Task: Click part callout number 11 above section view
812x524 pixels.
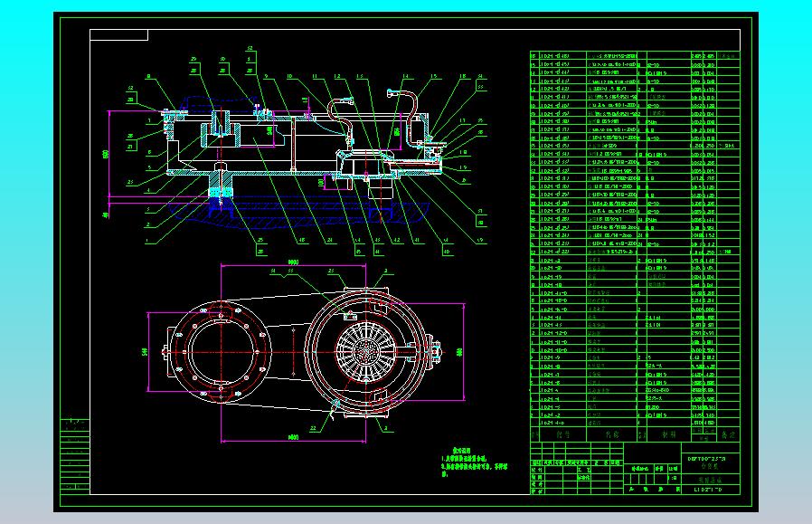Action: 315,76
